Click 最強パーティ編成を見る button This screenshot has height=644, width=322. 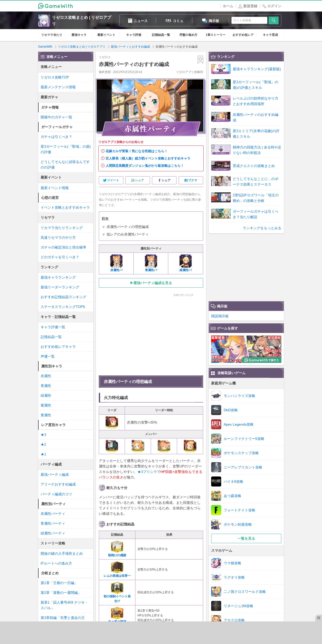[151, 283]
